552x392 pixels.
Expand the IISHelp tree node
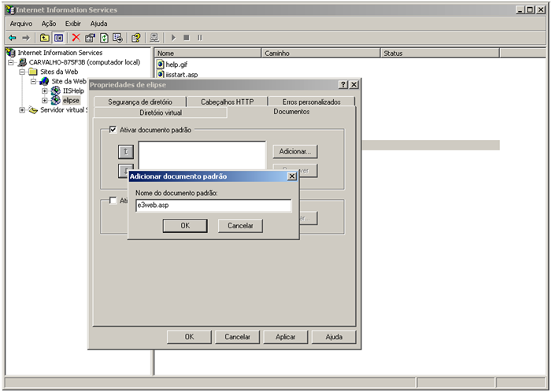coord(45,91)
